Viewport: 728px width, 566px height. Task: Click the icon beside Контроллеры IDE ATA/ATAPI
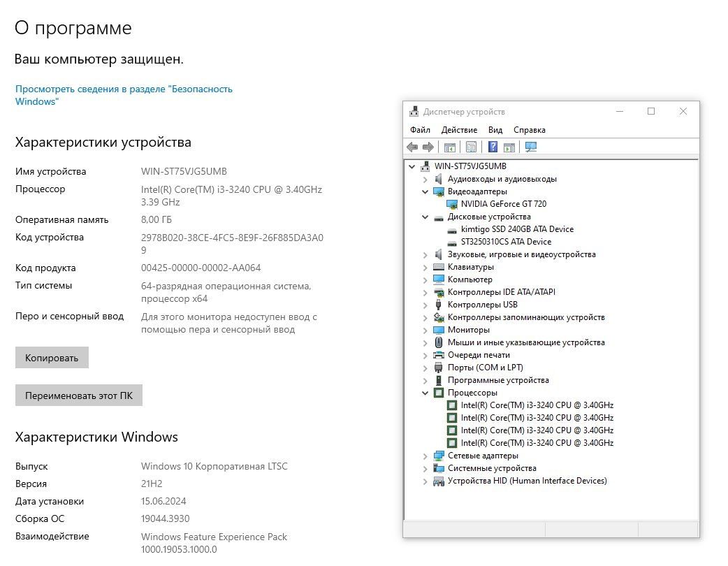[x=438, y=292]
